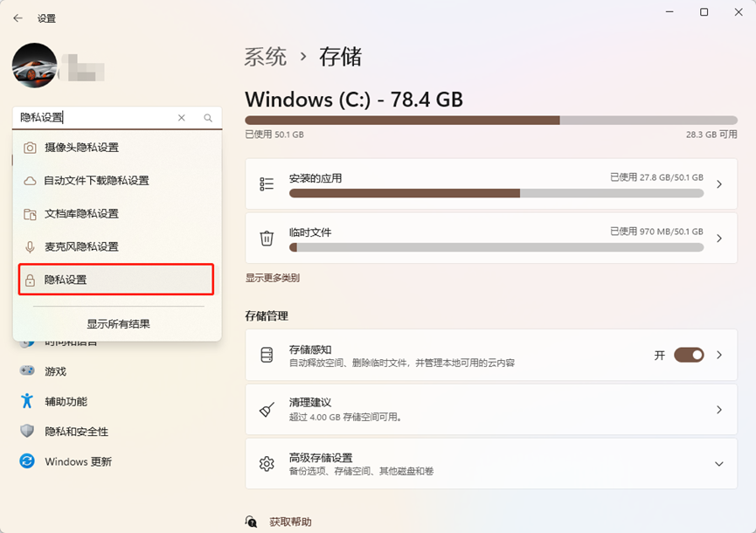Open temporary files details chevron
The height and width of the screenshot is (533, 756).
tap(719, 239)
